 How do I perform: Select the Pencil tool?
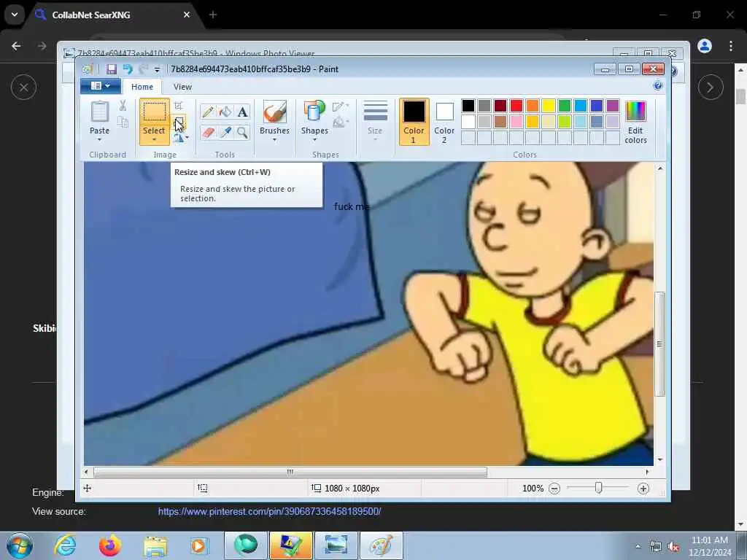pos(208,112)
